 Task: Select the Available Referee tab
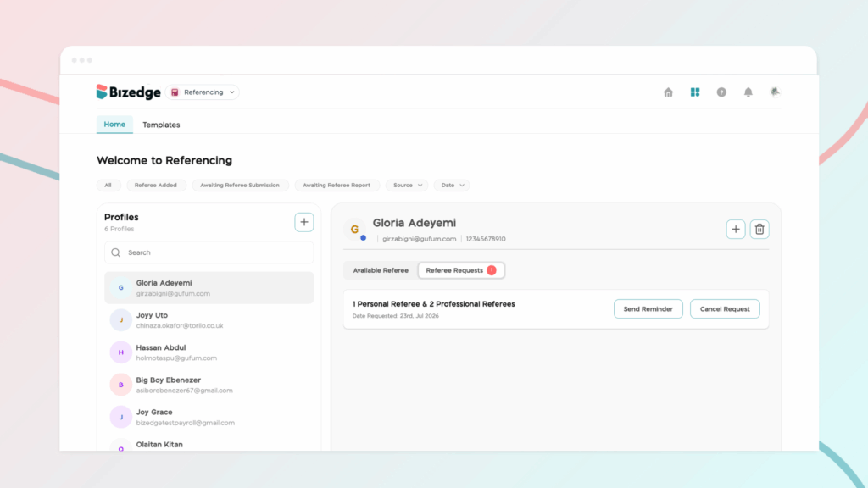(381, 270)
